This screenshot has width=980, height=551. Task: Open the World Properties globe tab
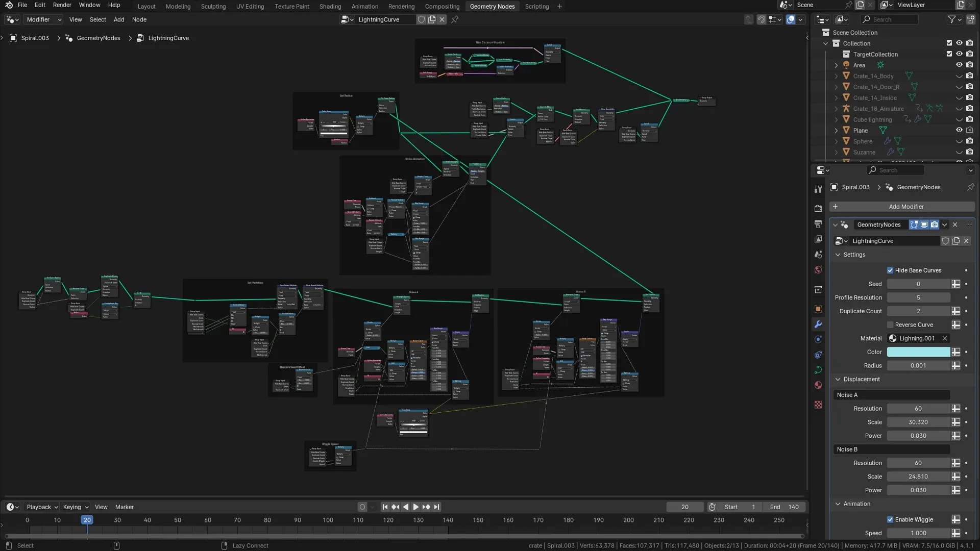(818, 269)
